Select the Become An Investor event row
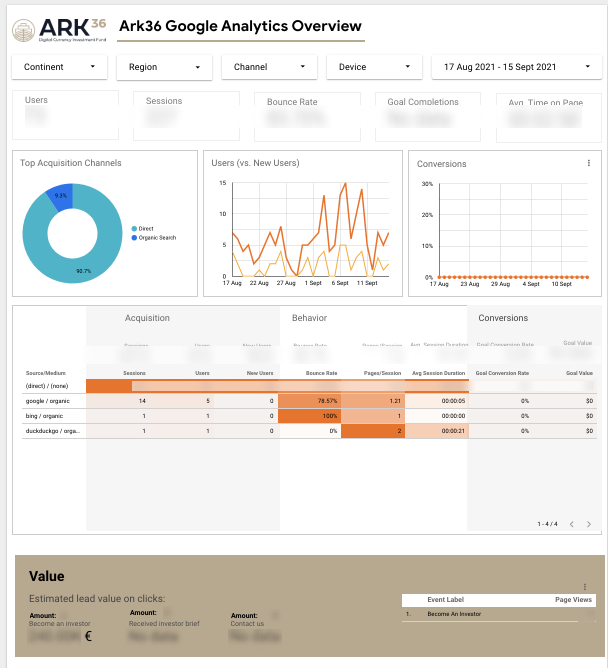Image resolution: width=608 pixels, height=668 pixels. point(499,614)
